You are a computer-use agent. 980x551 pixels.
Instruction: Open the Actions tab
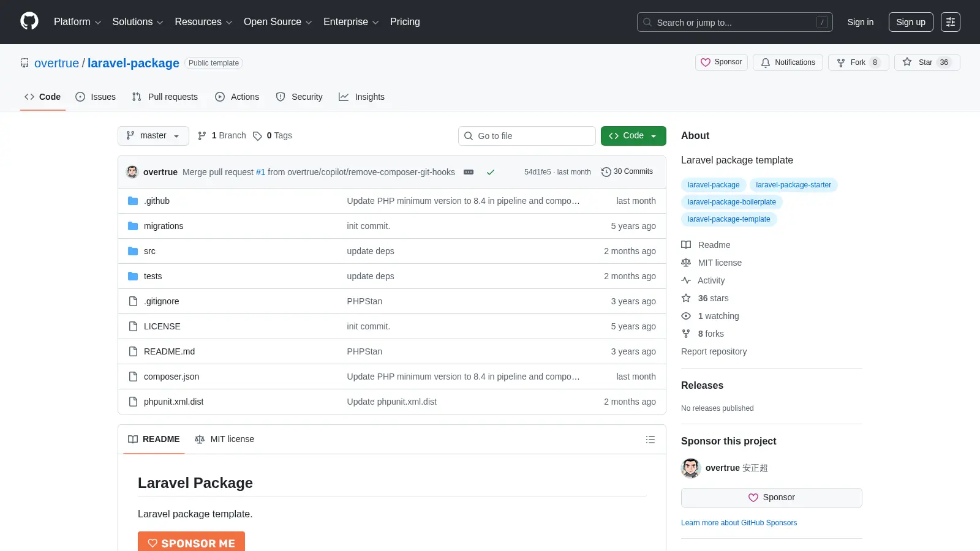pos(237,97)
